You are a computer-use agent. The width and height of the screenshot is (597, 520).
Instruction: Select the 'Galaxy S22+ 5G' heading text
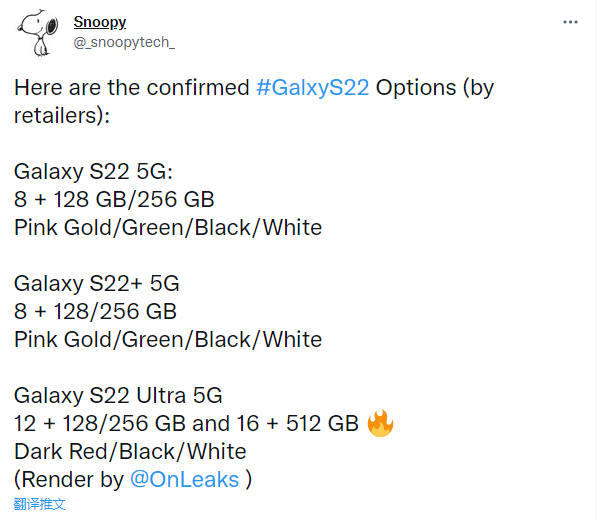(x=97, y=284)
